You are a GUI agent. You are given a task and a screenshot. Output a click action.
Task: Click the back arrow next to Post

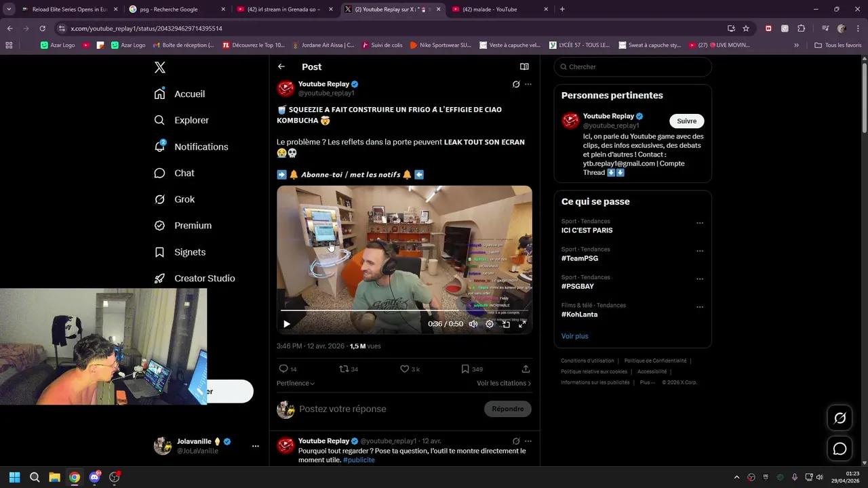coord(281,66)
